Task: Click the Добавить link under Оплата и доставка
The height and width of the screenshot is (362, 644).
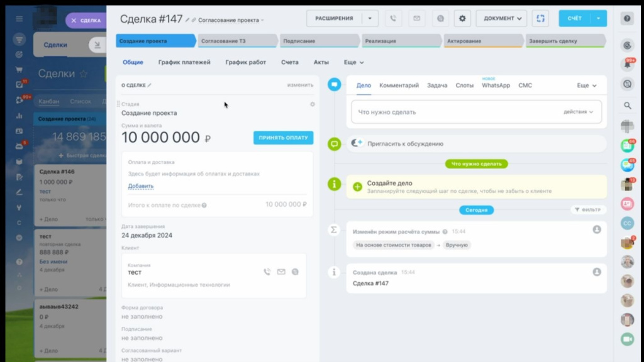Action: (140, 186)
